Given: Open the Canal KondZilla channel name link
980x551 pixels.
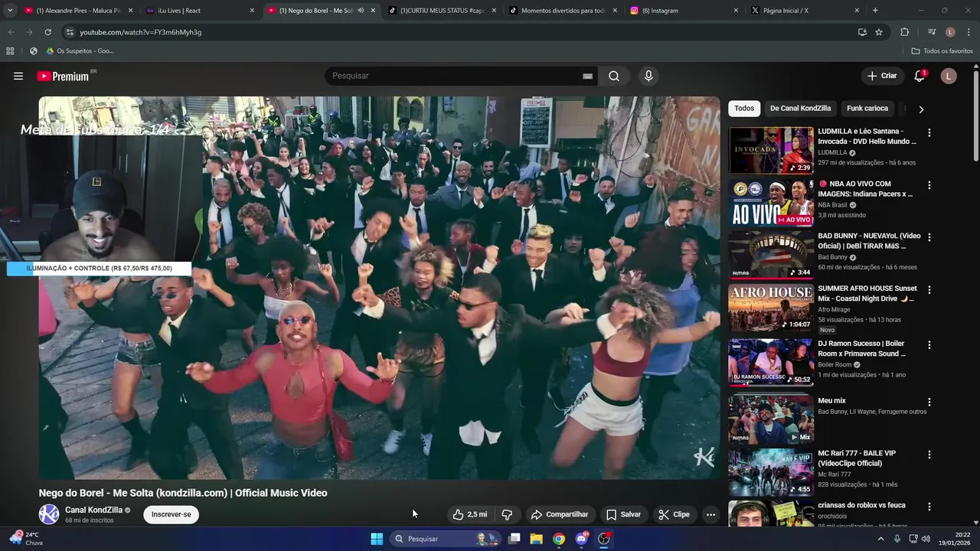Looking at the screenshot, I should (x=93, y=510).
